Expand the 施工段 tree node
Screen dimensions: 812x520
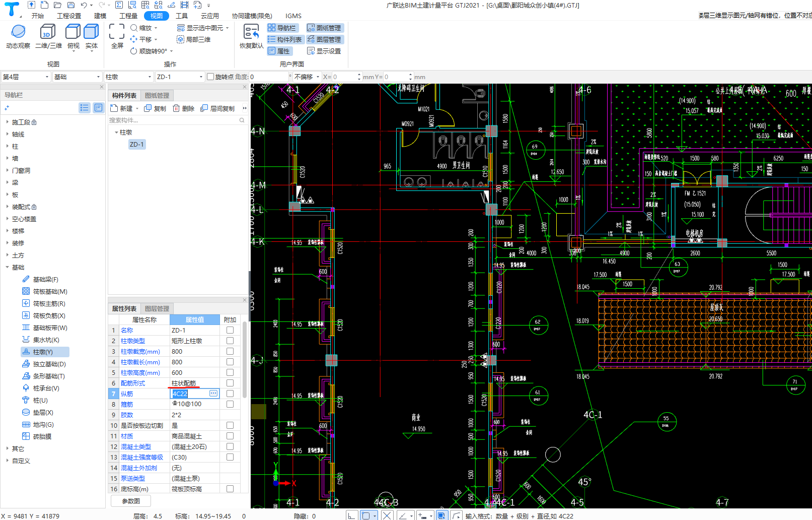point(7,122)
